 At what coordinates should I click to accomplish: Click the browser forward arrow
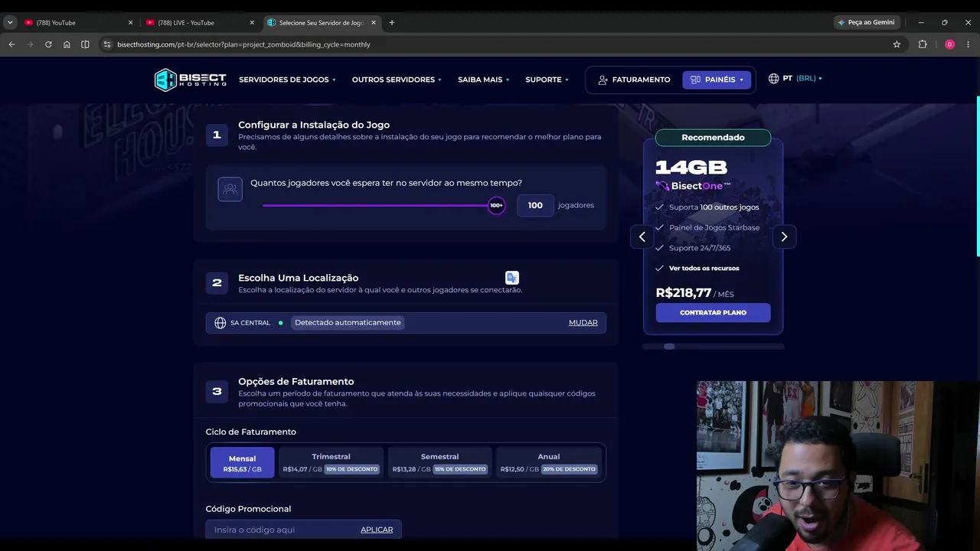point(30,44)
